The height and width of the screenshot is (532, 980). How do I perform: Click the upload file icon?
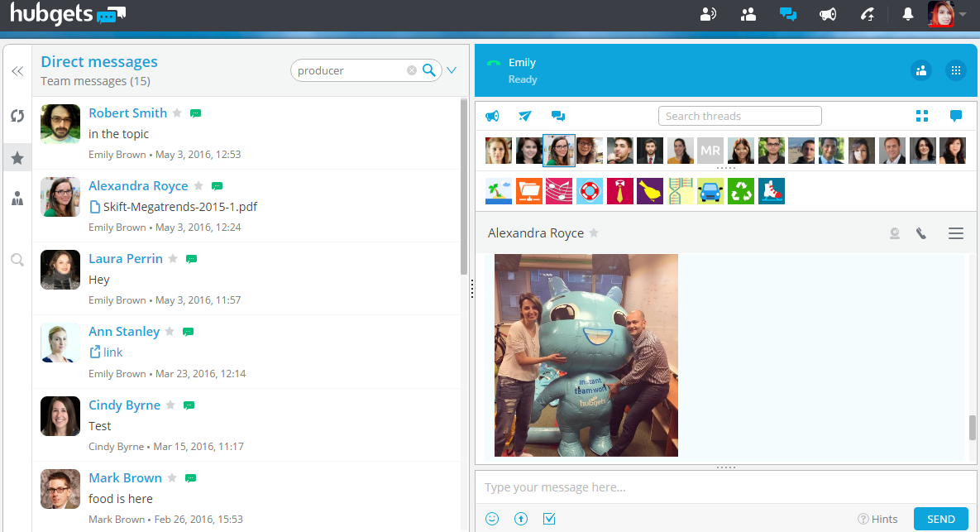[x=520, y=519]
